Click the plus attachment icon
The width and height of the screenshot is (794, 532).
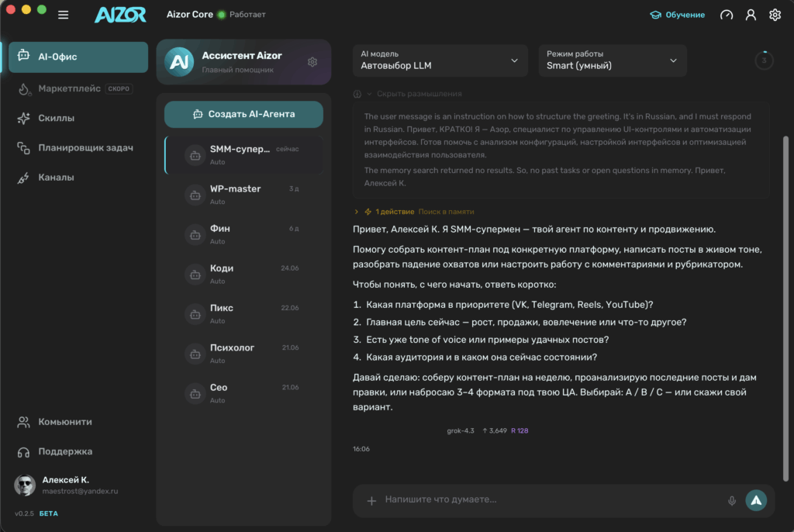point(371,500)
